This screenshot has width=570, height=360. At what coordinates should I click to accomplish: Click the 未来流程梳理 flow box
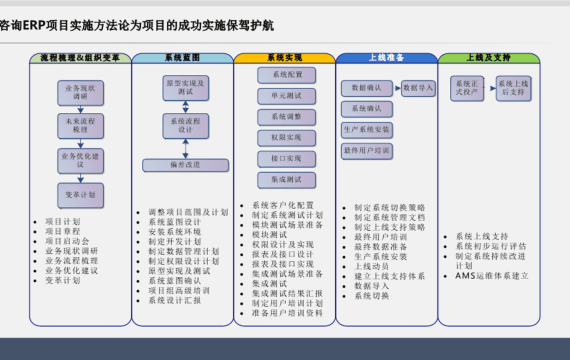[80, 126]
